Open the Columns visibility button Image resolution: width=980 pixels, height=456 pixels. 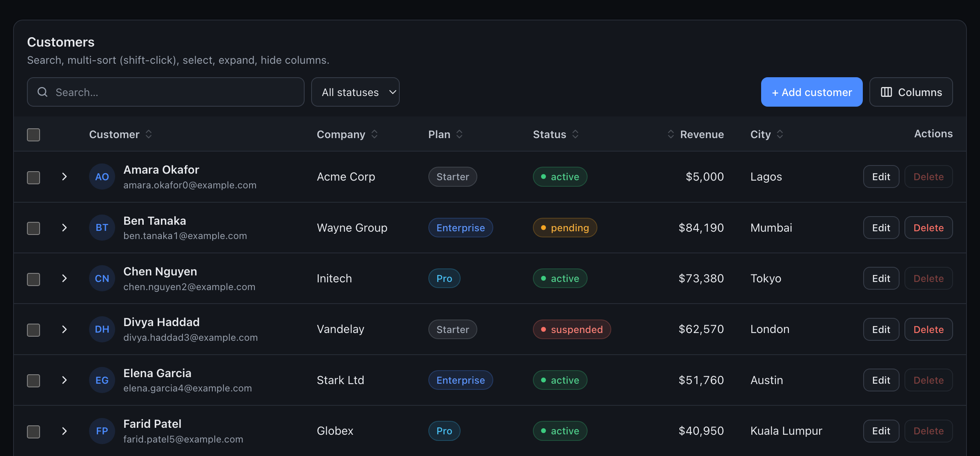[911, 92]
